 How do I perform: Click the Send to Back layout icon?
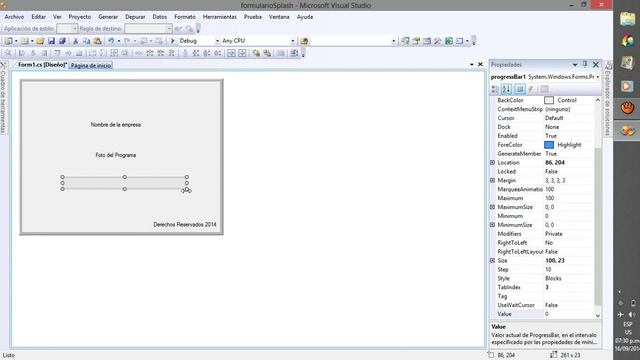267,53
